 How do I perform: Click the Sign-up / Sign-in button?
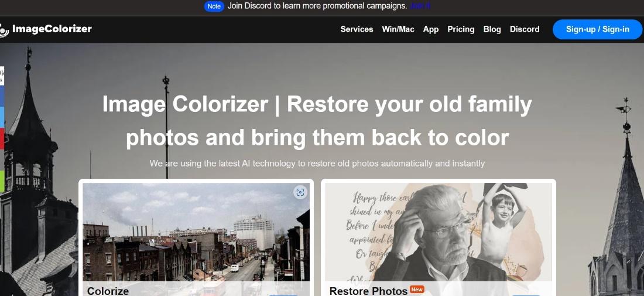[597, 29]
